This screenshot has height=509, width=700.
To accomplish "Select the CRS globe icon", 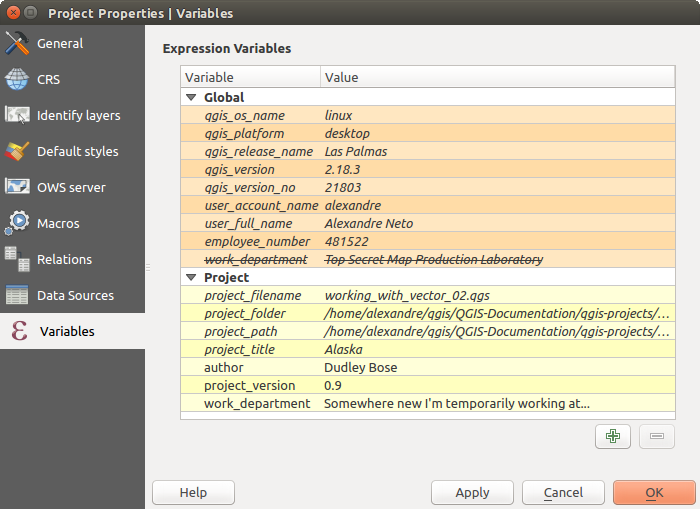I will click(18, 80).
